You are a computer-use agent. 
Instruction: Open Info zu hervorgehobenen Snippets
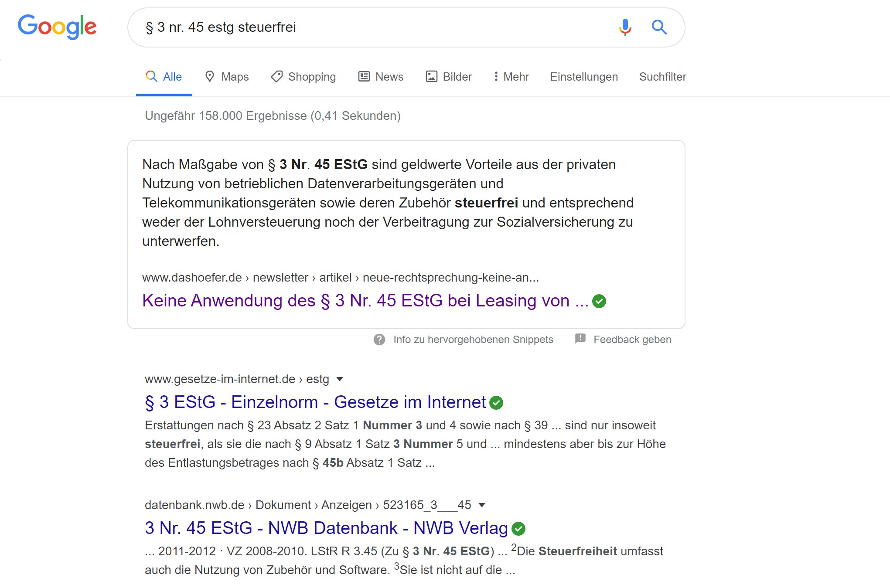click(473, 340)
